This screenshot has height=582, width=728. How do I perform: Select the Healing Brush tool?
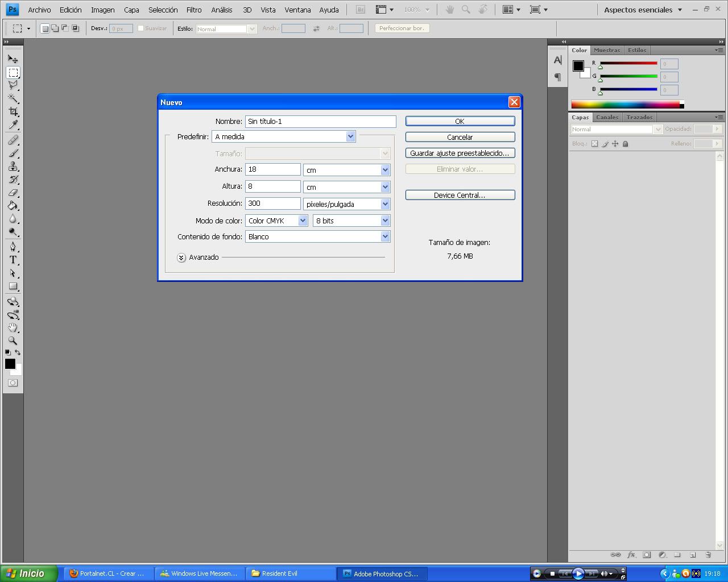[13, 140]
